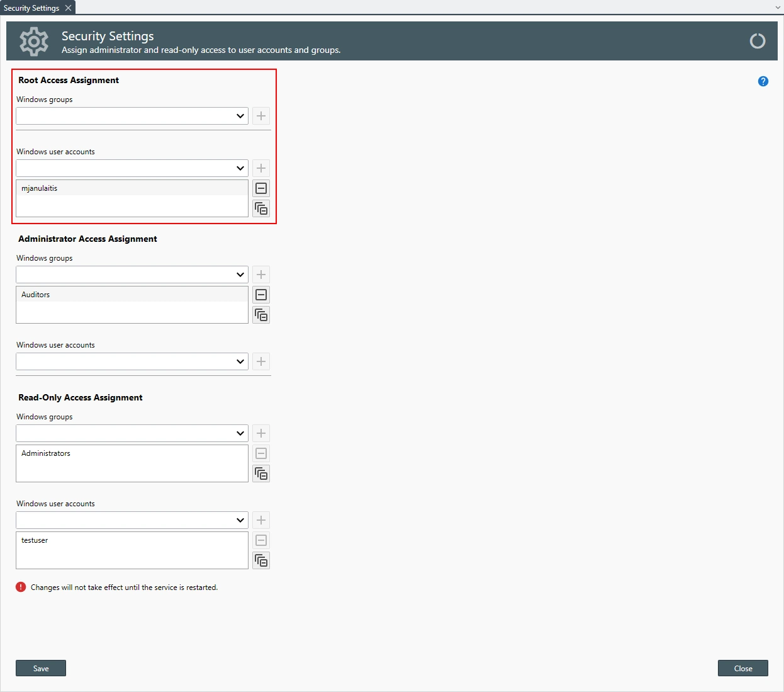
Task: Close the Security Settings tab with X
Action: pyautogui.click(x=68, y=8)
